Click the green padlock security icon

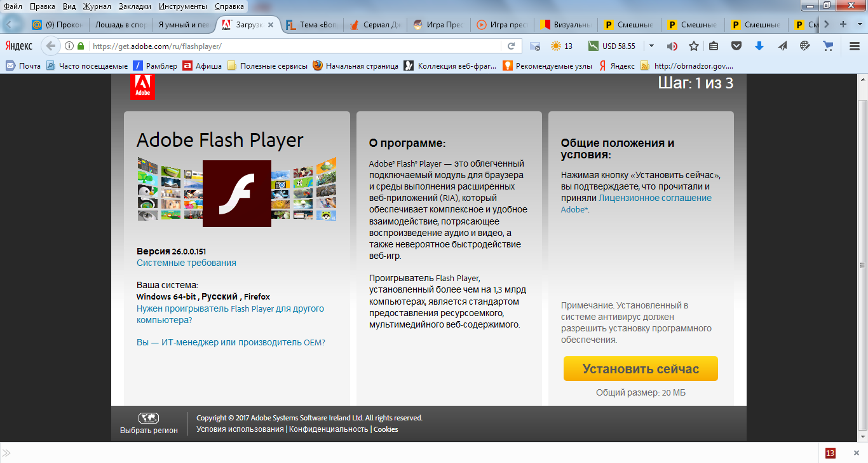point(81,46)
